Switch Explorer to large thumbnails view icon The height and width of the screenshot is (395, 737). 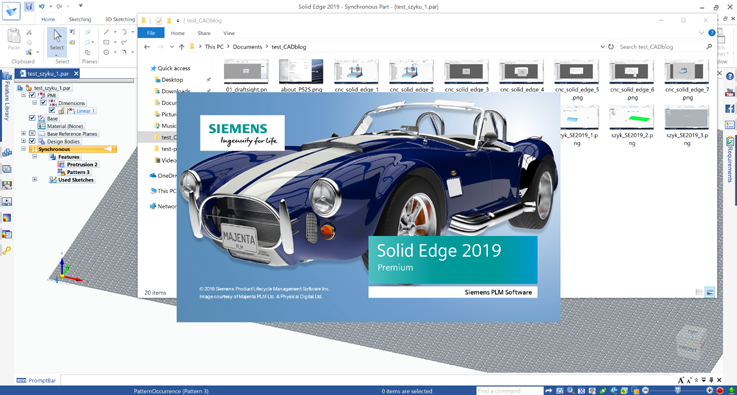point(710,292)
